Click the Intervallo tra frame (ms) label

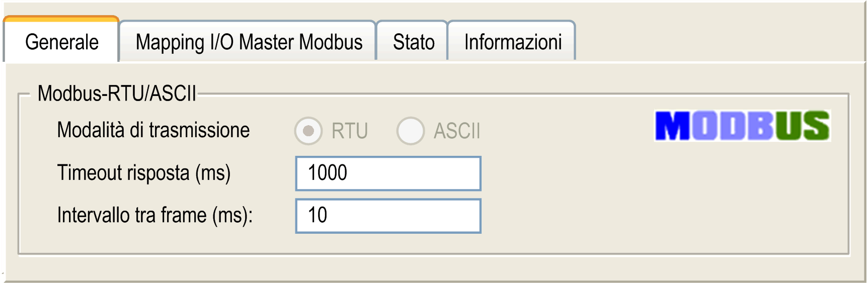tap(155, 216)
